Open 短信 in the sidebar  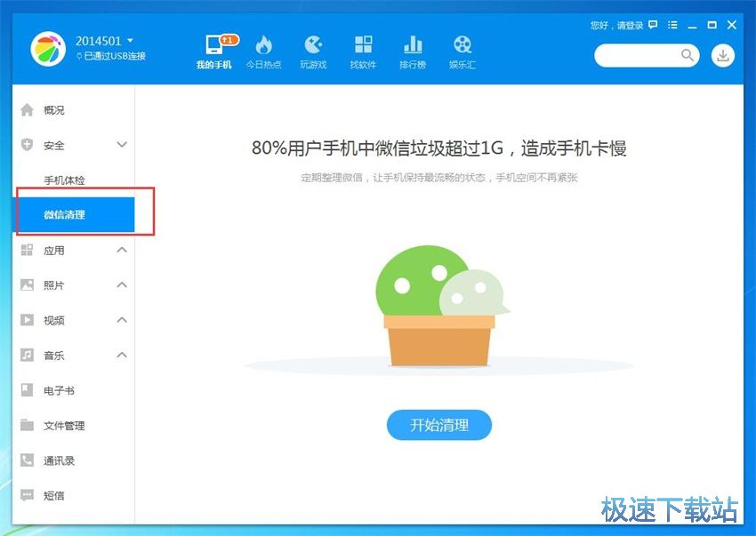73,495
